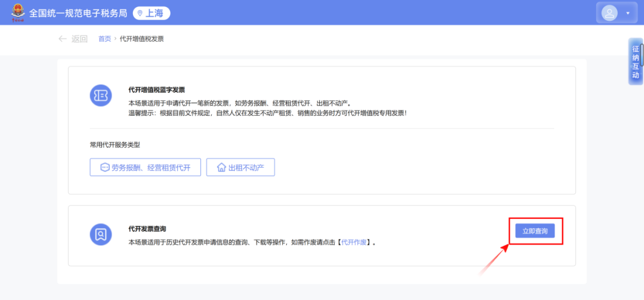This screenshot has width=644, height=300.
Task: Select the 代开发票查询 heading
Action: [x=147, y=229]
